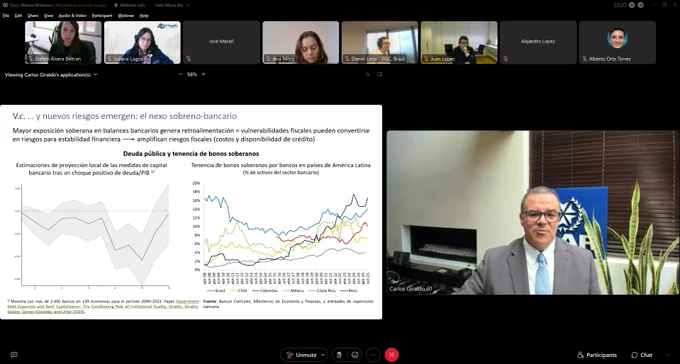Click the meeting timer 53:20
680x364 pixels.
[x=619, y=5]
